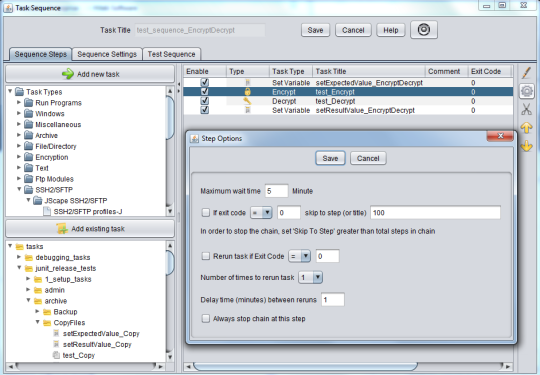Click the test_Copy task icon
540x375 pixels.
click(56, 355)
